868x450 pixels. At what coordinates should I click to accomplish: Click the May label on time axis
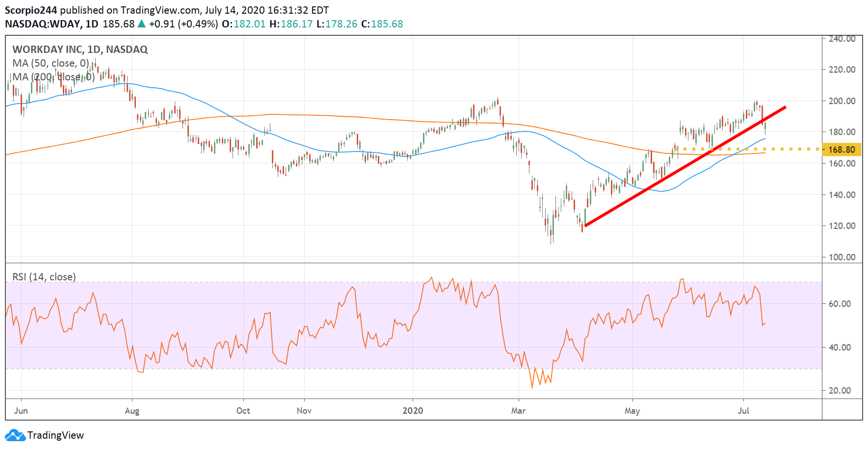[632, 411]
